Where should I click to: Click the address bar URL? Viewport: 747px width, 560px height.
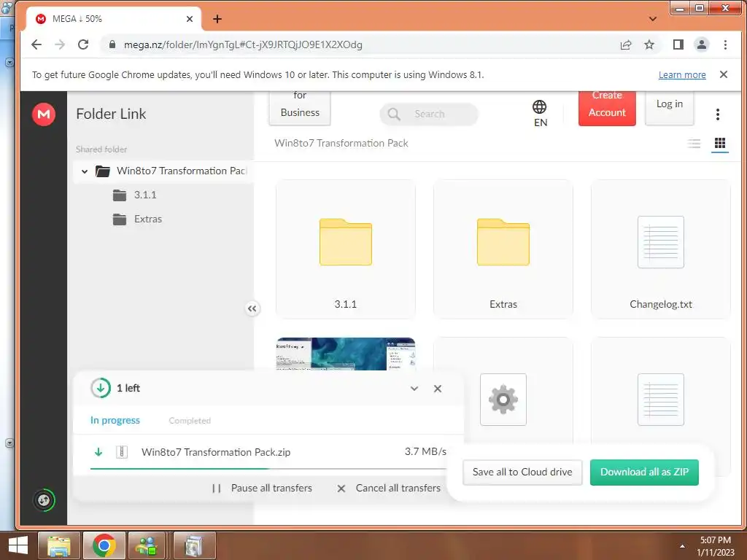point(243,44)
